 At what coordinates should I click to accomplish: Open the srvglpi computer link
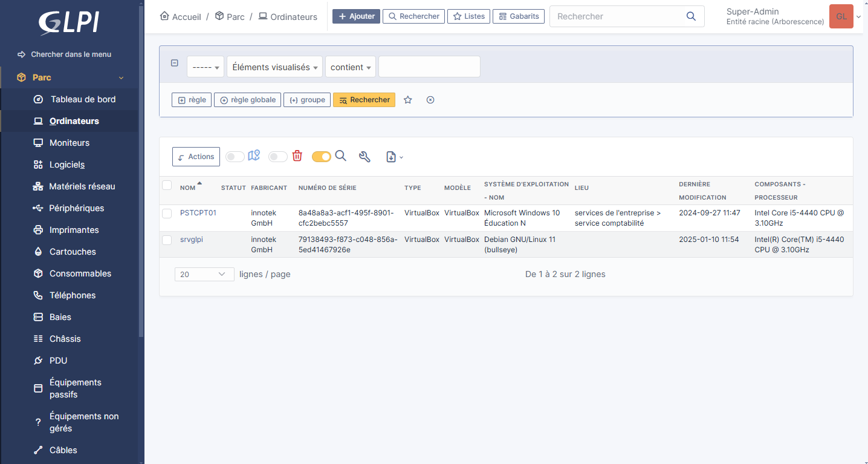click(192, 240)
